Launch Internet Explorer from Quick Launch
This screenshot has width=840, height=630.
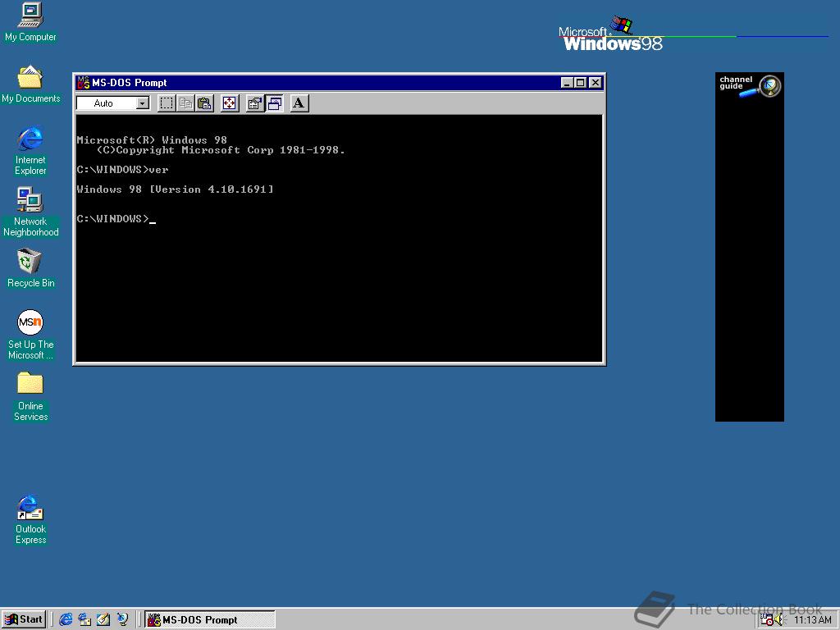tap(66, 619)
